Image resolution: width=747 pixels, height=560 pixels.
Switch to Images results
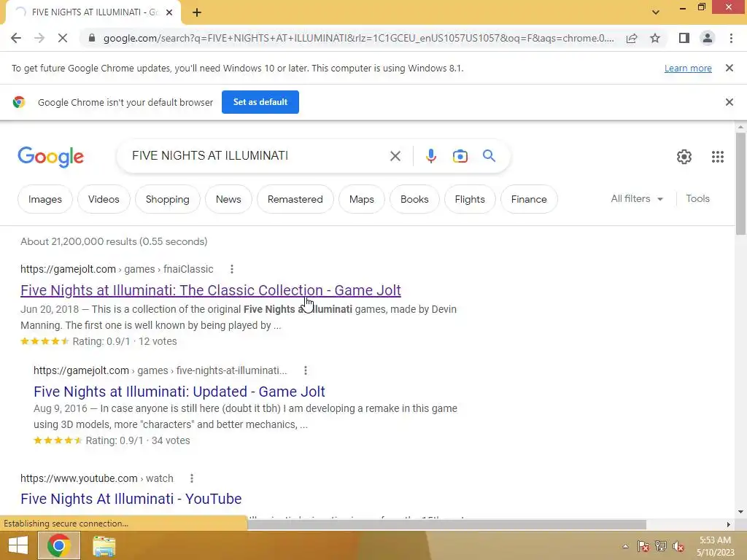tap(45, 199)
